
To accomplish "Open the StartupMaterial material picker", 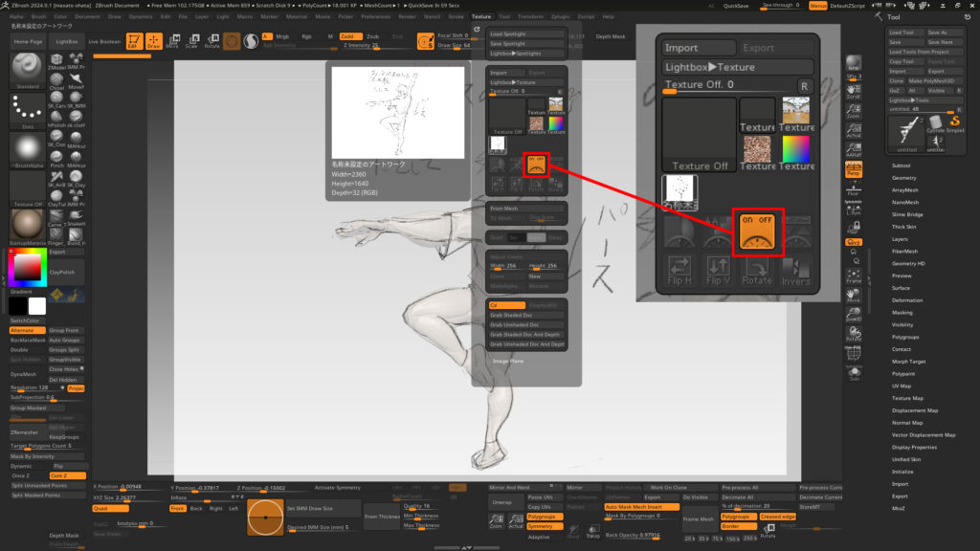I will 27,226.
